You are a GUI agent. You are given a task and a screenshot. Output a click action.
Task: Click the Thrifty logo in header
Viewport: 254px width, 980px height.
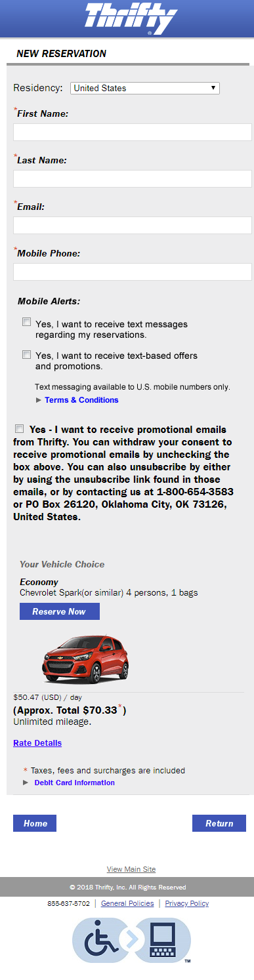131,18
